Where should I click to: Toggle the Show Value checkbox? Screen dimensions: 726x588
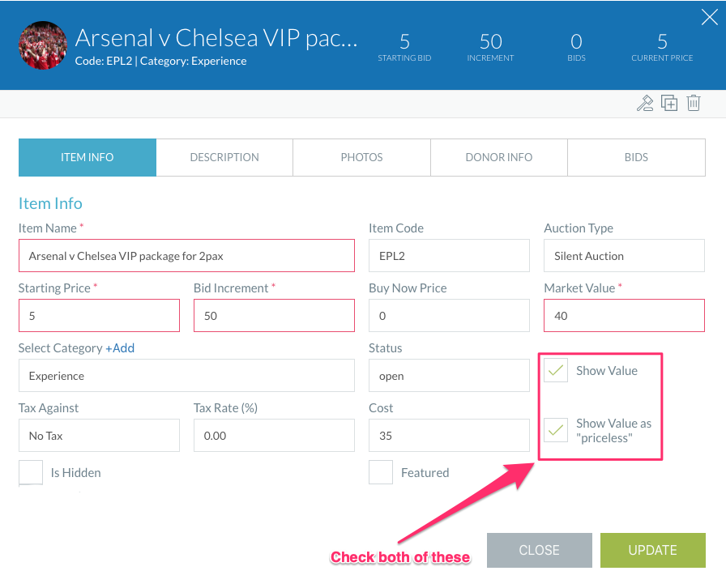click(556, 370)
